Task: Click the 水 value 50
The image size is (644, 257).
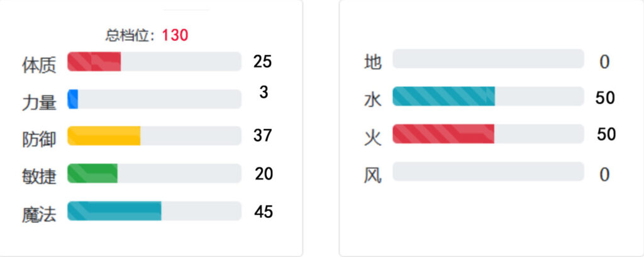Action: point(605,98)
